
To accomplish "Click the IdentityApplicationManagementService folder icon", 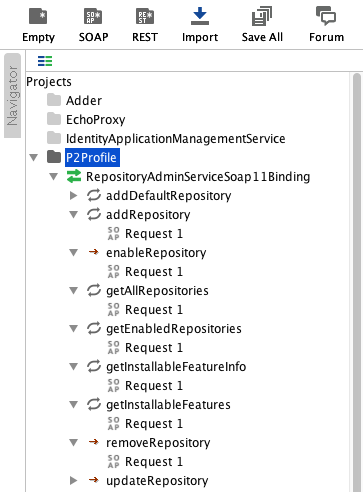I will click(x=54, y=138).
